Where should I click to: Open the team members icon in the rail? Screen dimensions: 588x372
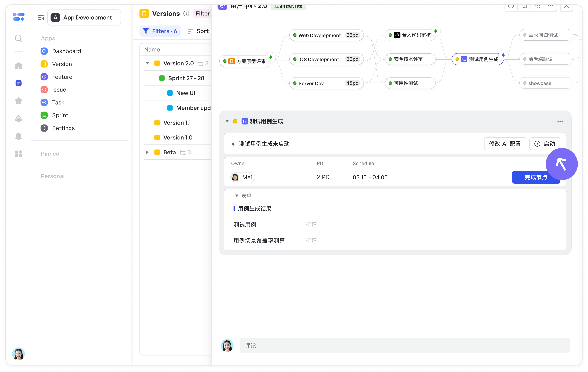19,118
